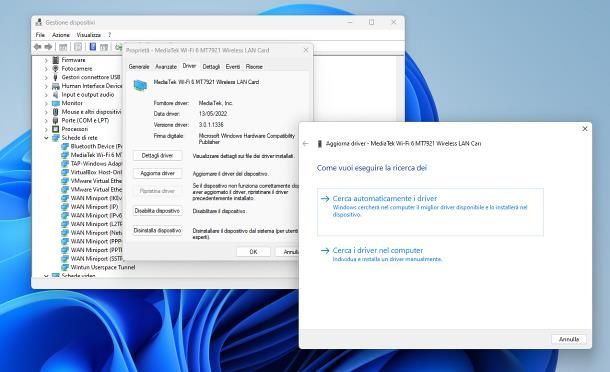Expand the Input e output audio node
Image resolution: width=610 pixels, height=372 pixels.
[x=46, y=95]
